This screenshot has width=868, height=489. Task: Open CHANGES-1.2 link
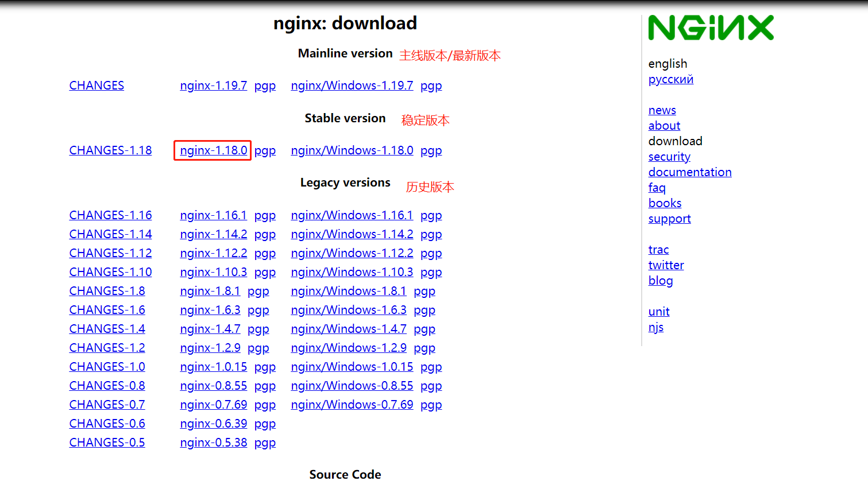click(107, 348)
